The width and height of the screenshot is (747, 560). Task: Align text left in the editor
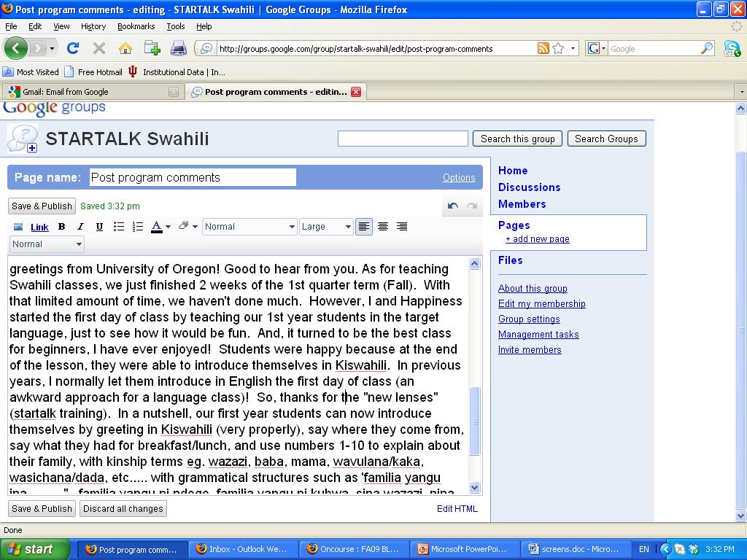[363, 227]
